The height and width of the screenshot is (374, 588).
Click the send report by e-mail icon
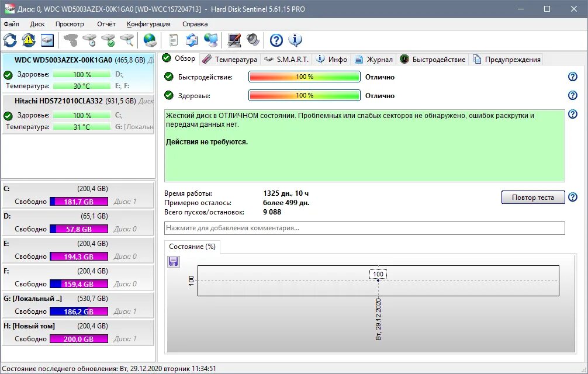pos(192,40)
